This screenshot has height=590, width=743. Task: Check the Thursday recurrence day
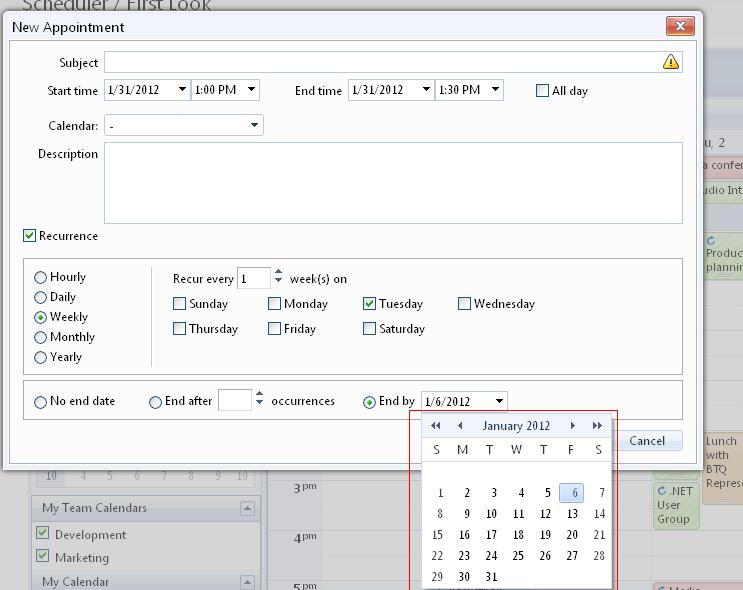(x=179, y=329)
